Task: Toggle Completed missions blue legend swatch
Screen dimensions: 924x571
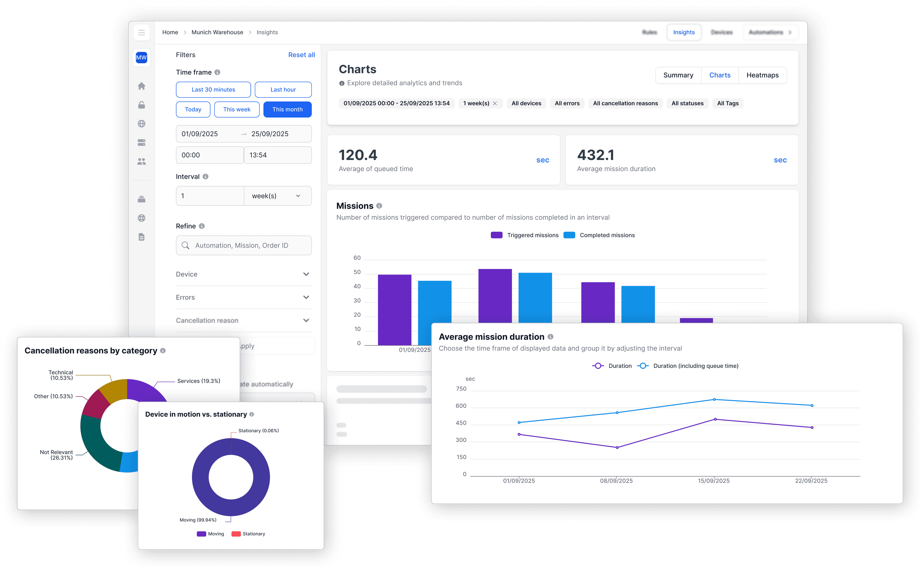Action: (569, 235)
